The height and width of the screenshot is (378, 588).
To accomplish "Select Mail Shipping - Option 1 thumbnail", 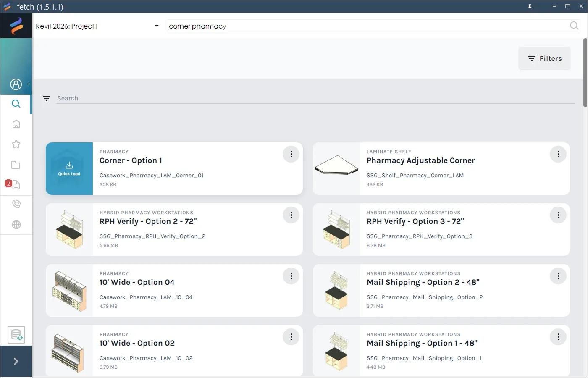I will [336, 351].
